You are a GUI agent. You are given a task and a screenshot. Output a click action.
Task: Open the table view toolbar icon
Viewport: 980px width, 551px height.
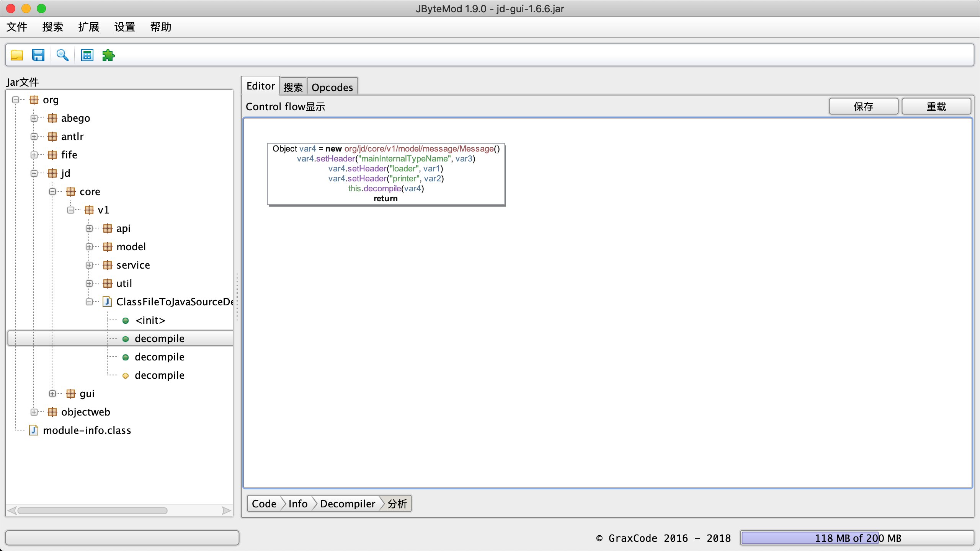(87, 55)
